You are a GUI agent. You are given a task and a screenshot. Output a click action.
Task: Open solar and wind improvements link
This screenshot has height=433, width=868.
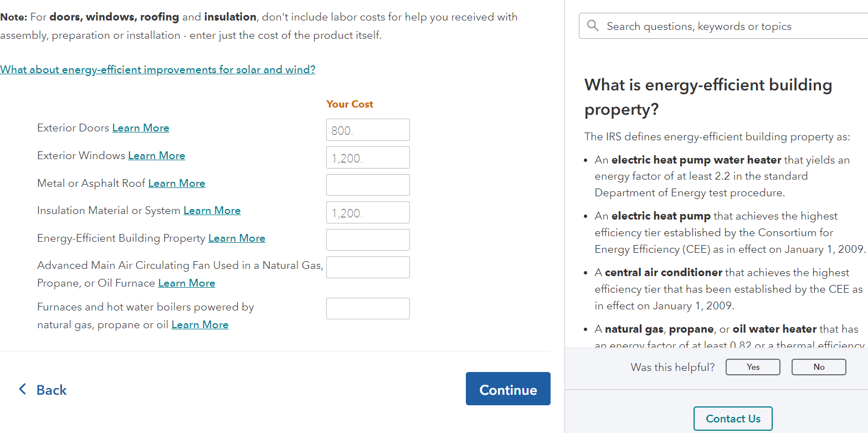click(158, 69)
